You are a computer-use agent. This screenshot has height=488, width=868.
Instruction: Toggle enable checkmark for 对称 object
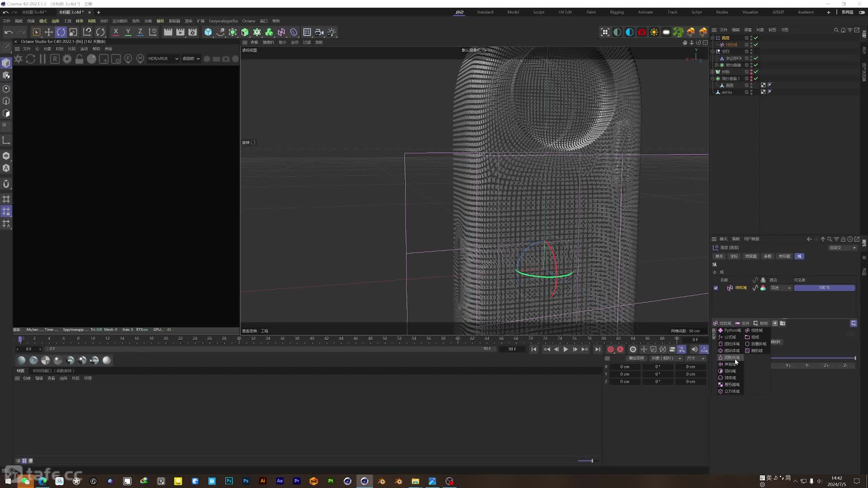(756, 72)
